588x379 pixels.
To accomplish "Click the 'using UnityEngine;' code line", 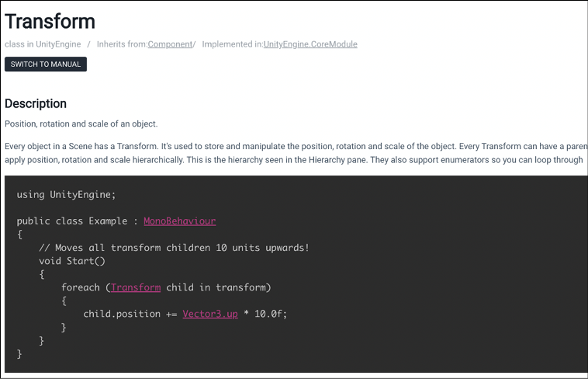I will pyautogui.click(x=67, y=195).
